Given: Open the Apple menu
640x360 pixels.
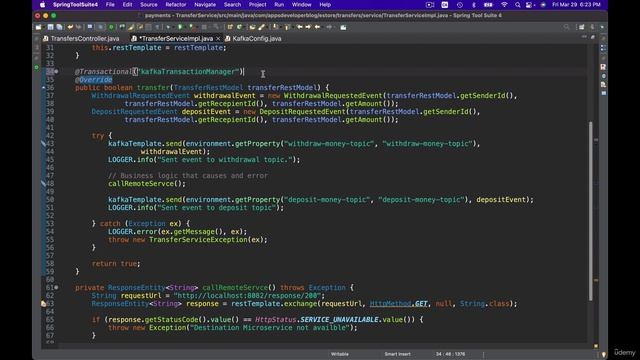Looking at the screenshot, I should point(42,5).
